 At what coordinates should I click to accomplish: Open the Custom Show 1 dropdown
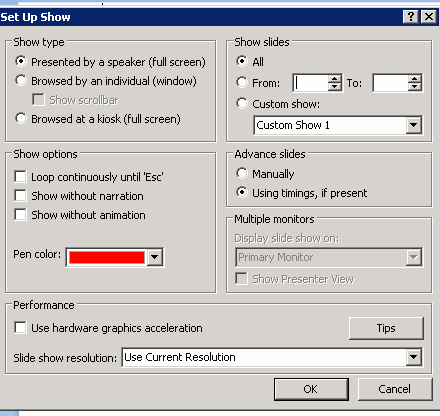[414, 125]
